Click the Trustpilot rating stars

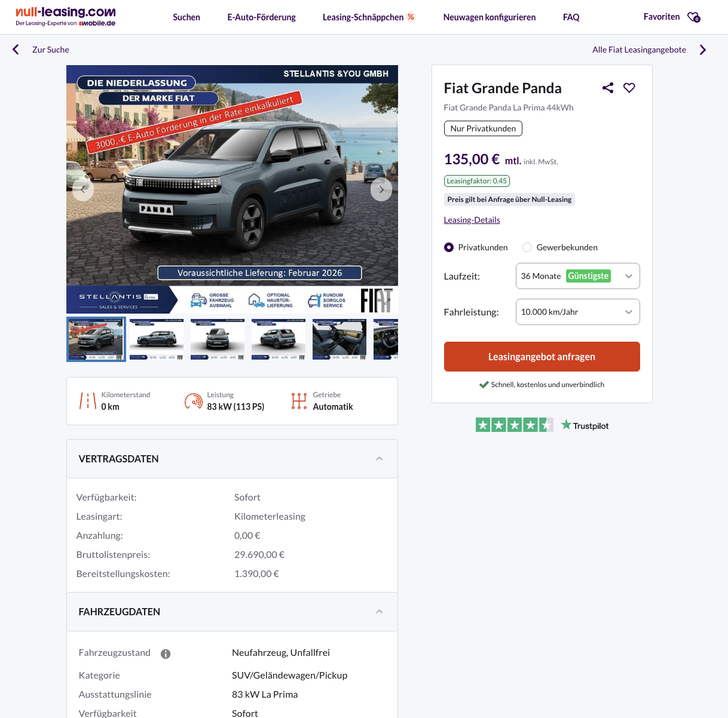(514, 425)
